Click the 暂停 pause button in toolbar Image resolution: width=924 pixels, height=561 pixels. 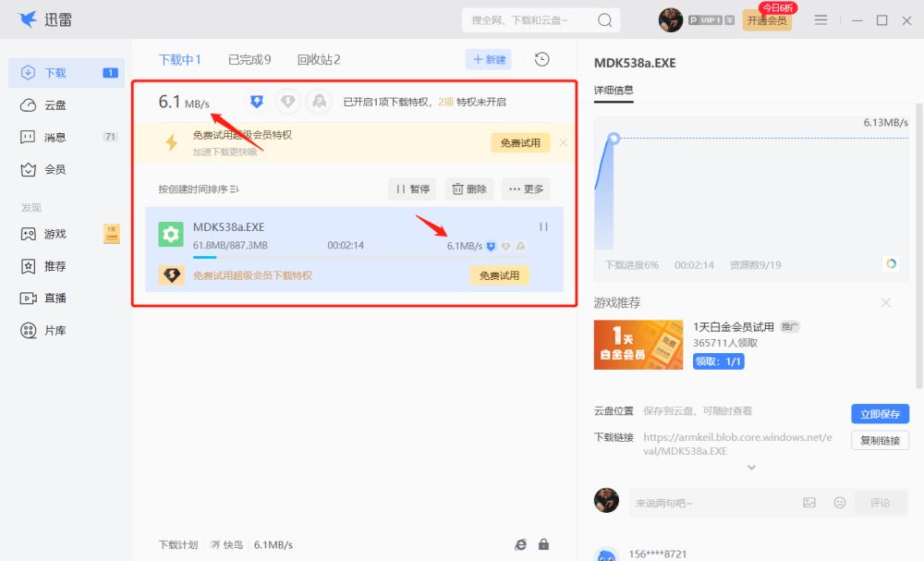(412, 189)
